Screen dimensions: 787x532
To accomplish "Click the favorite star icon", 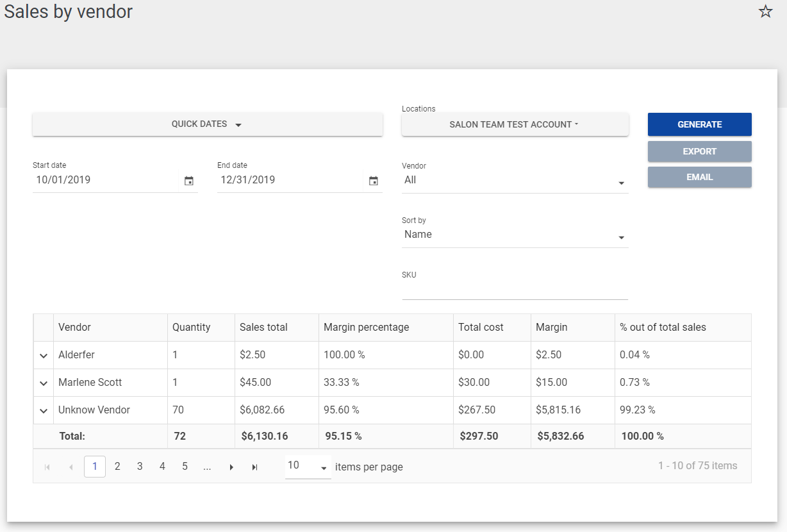I will (x=765, y=12).
